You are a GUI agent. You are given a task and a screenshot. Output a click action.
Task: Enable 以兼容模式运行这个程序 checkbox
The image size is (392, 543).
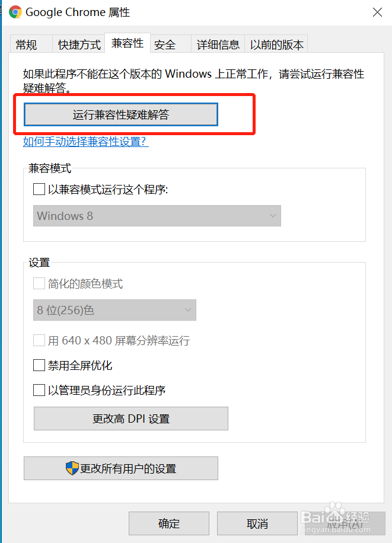[x=39, y=190]
